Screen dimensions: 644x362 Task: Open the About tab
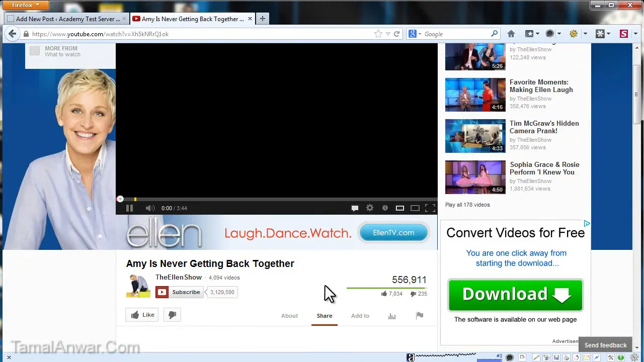[289, 316]
